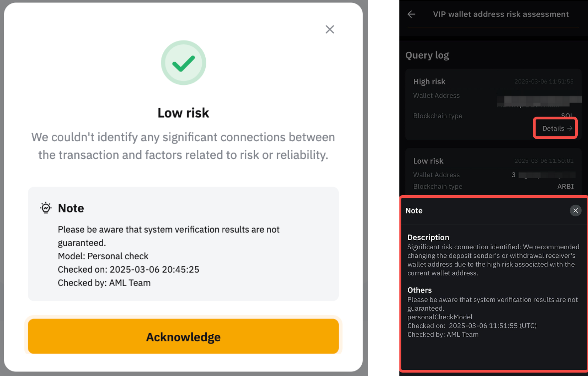Click the ARBI blockchain type value
Image resolution: width=588 pixels, height=376 pixels.
pos(565,186)
